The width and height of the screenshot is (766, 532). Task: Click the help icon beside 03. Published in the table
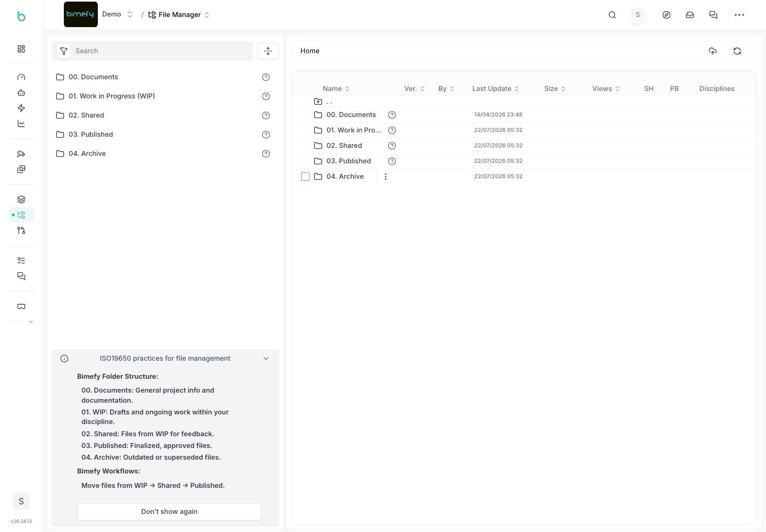(392, 161)
